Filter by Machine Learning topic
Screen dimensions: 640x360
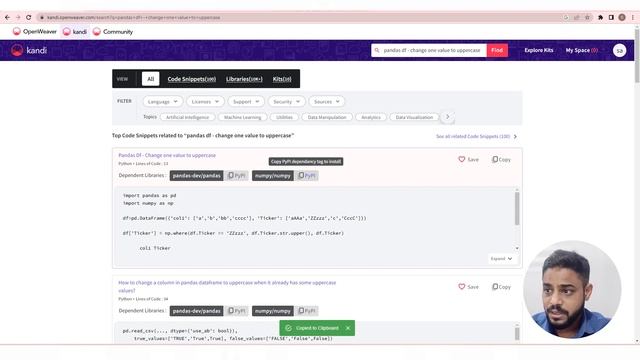coord(242,118)
